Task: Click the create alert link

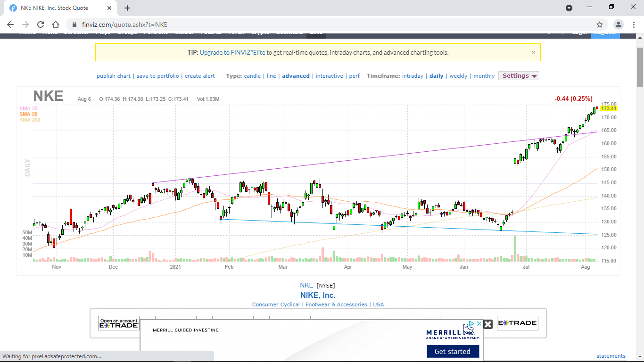Action: (200, 76)
